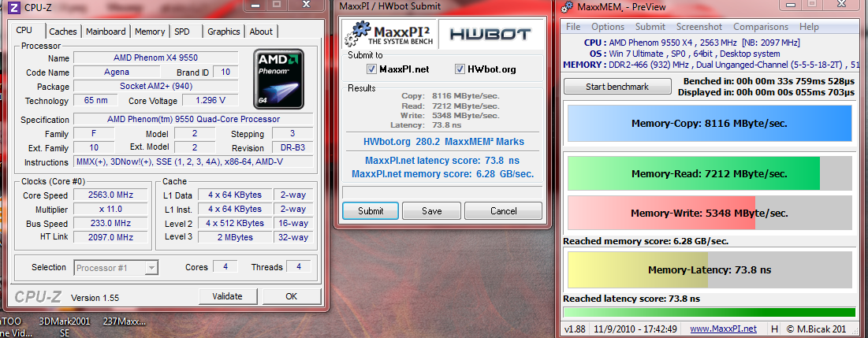Click the Start benchmark button
This screenshot has height=338, width=868.
click(617, 87)
